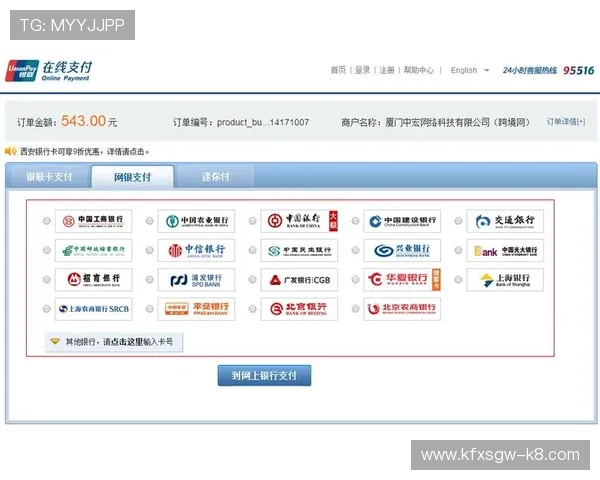Click the 中国工商银行 (ICBC) bank logo
Image resolution: width=600 pixels, height=480 pixels.
point(93,221)
